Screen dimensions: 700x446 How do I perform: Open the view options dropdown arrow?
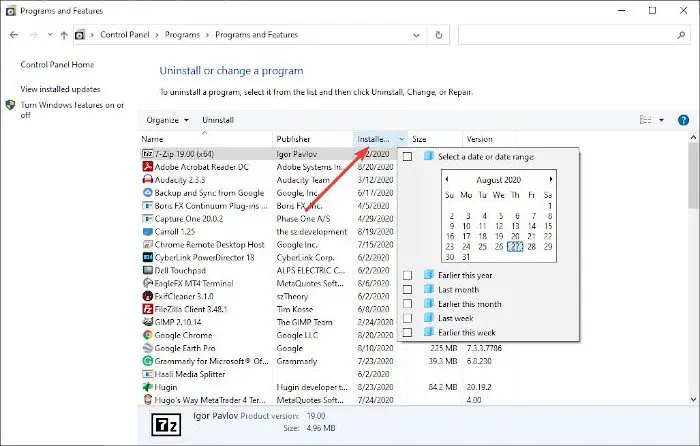pos(661,120)
